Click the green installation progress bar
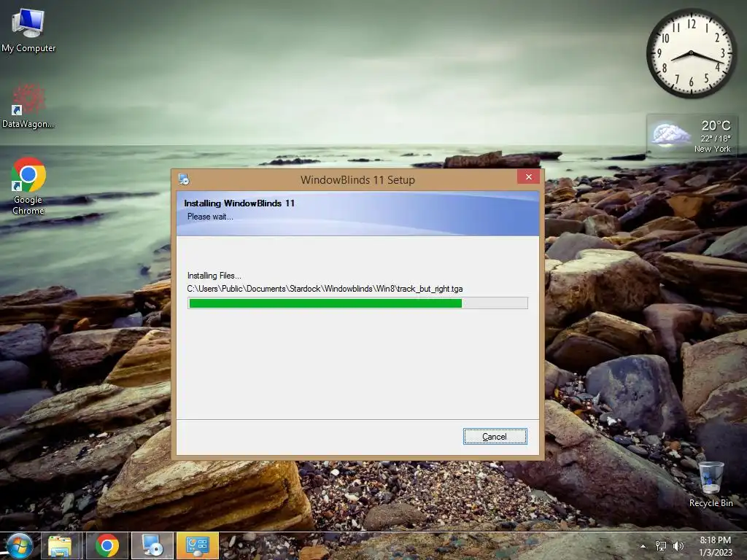The image size is (747, 560). (x=357, y=303)
